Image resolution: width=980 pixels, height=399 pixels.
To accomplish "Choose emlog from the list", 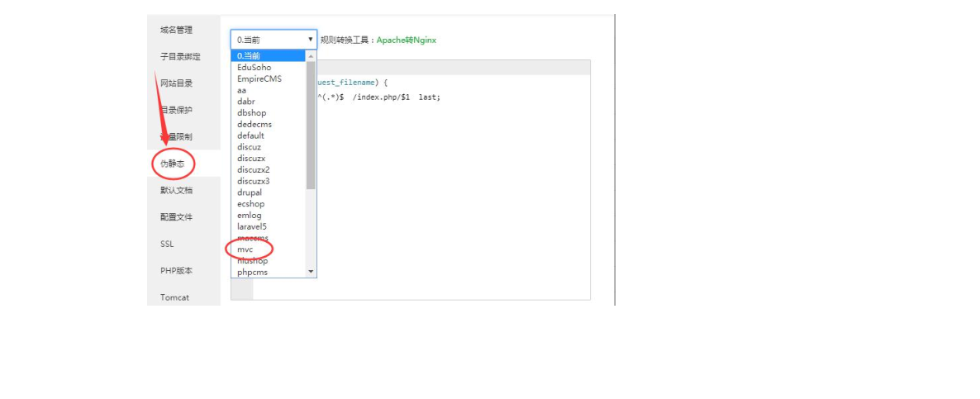I will (269, 216).
